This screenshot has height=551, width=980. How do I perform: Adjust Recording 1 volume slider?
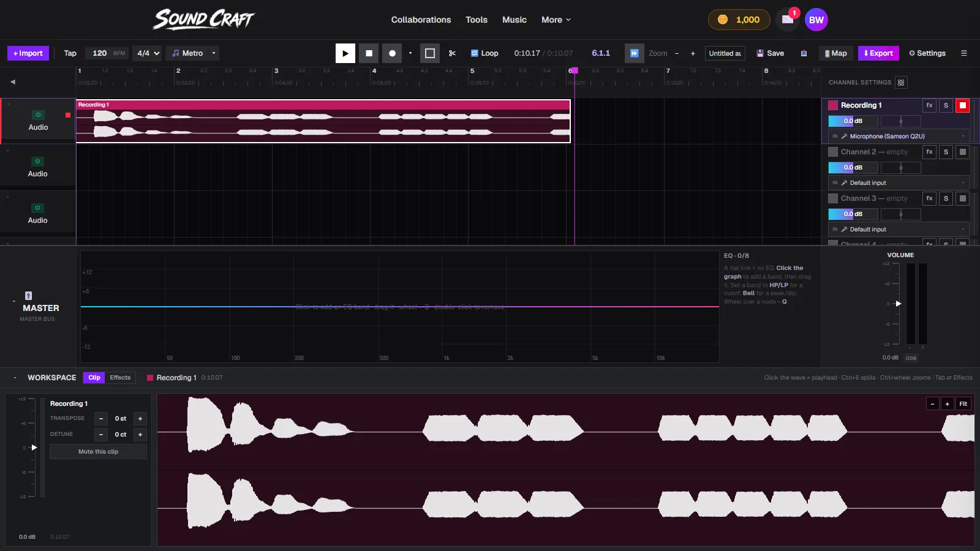point(853,121)
